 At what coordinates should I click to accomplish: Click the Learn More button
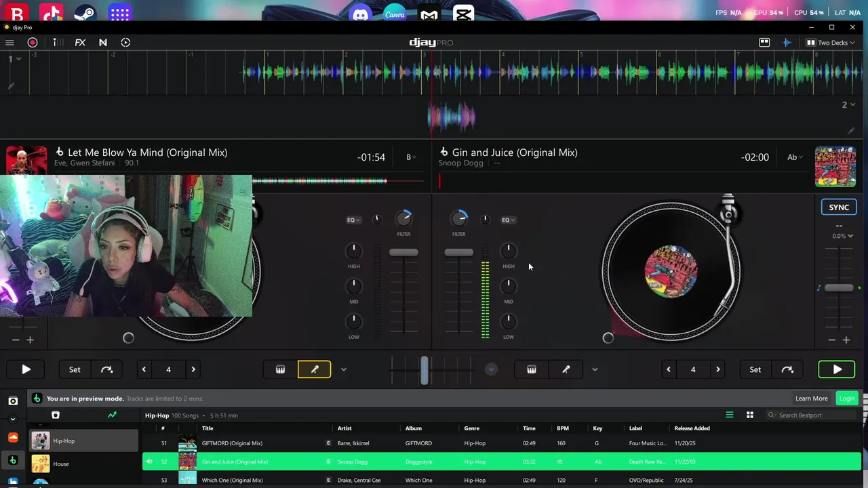tap(812, 399)
